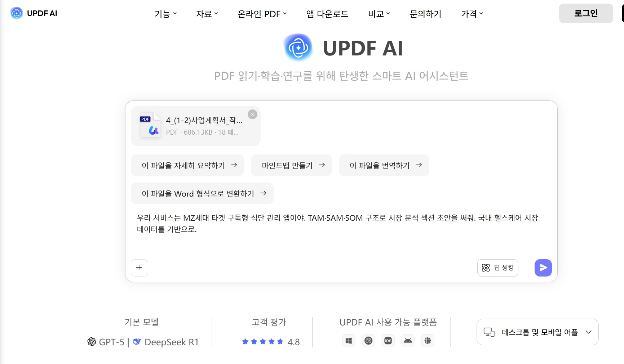
Task: Expand the 가격 menu
Action: pyautogui.click(x=472, y=14)
